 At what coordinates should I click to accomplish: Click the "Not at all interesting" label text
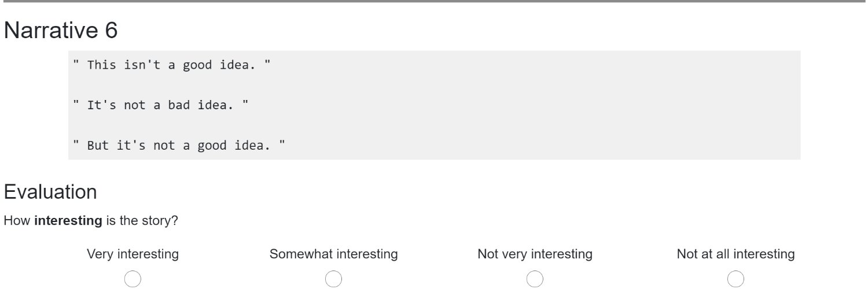coord(735,254)
